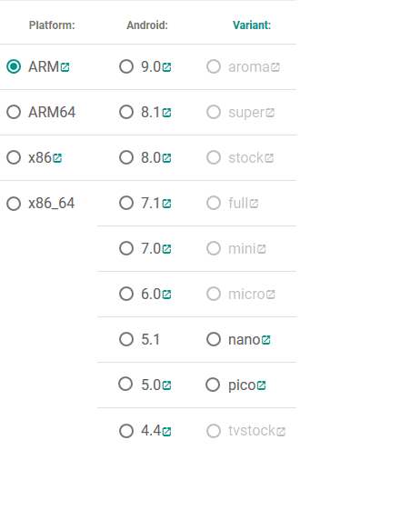
Task: Click the external link icon next to 8.1
Action: click(x=166, y=113)
